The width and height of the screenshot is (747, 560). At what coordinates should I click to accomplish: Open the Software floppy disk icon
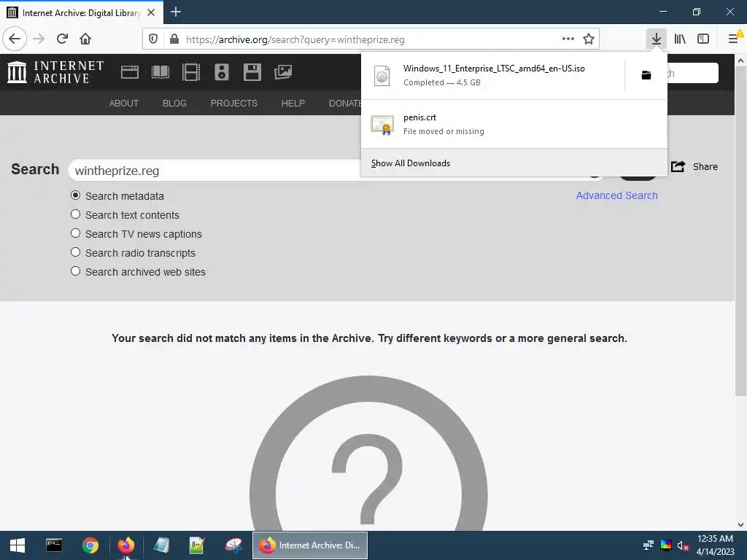point(252,72)
